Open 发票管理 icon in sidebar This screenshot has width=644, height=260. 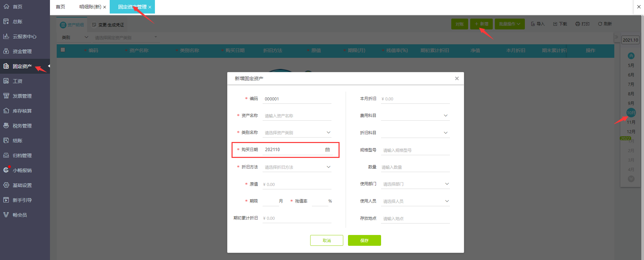[6, 96]
